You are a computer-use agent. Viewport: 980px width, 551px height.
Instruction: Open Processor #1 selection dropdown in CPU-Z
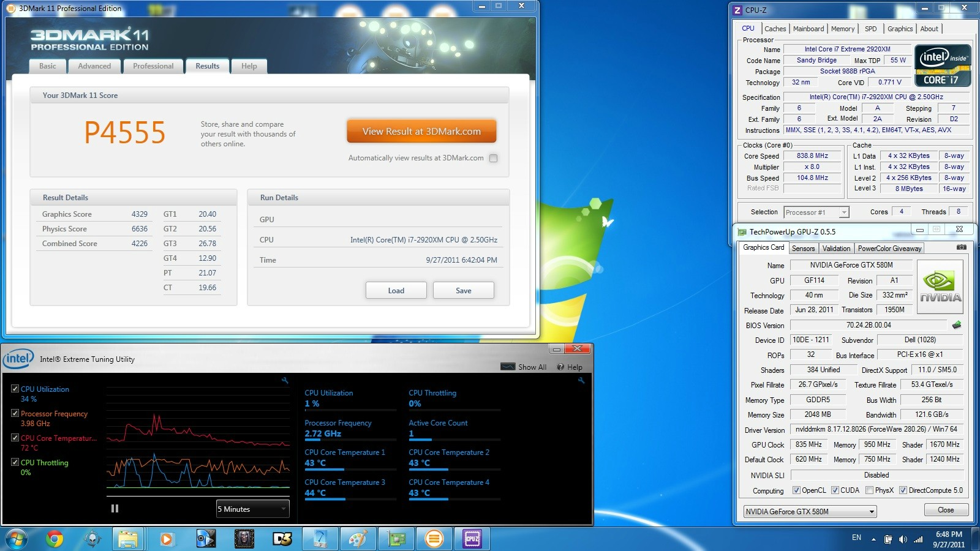(816, 212)
